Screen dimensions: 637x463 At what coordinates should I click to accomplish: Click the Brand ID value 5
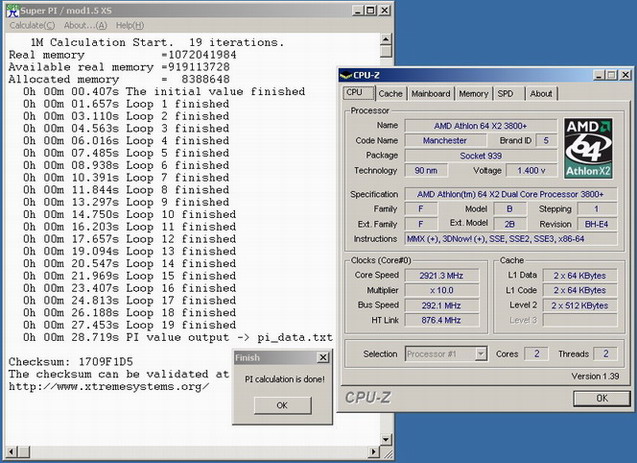[546, 141]
